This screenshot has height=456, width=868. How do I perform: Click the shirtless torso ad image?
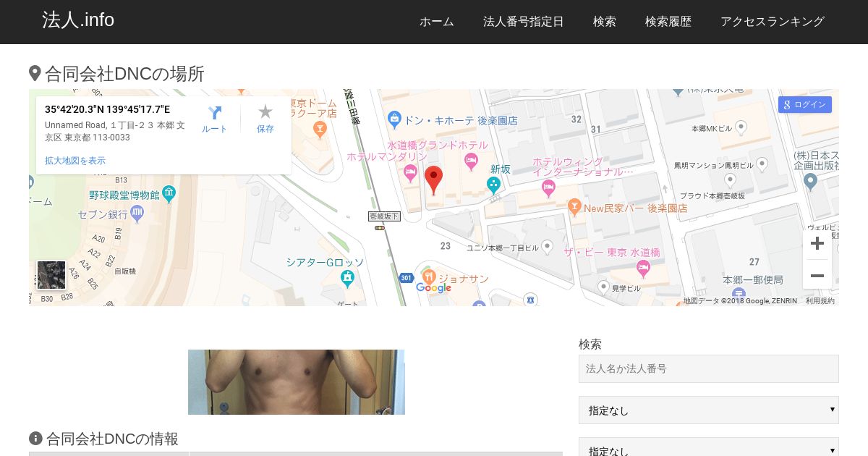pos(297,382)
